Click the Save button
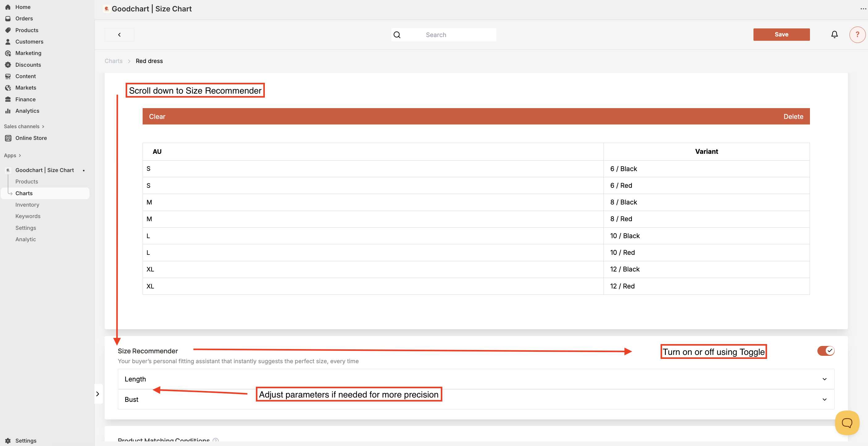 coord(781,34)
